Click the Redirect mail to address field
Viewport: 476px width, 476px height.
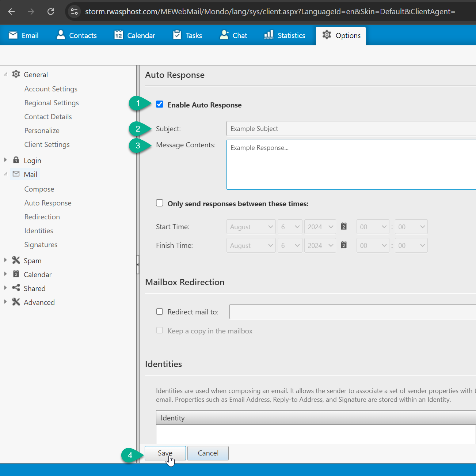tap(353, 311)
